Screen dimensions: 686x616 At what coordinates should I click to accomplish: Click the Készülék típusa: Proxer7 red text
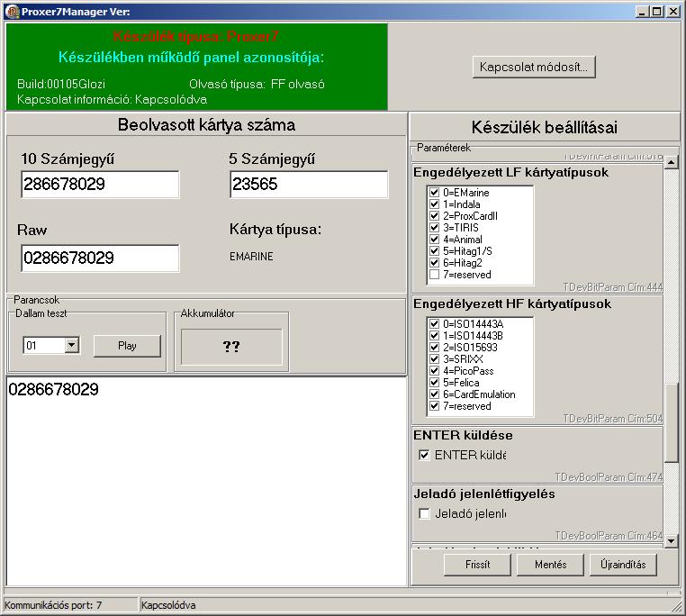pos(195,36)
